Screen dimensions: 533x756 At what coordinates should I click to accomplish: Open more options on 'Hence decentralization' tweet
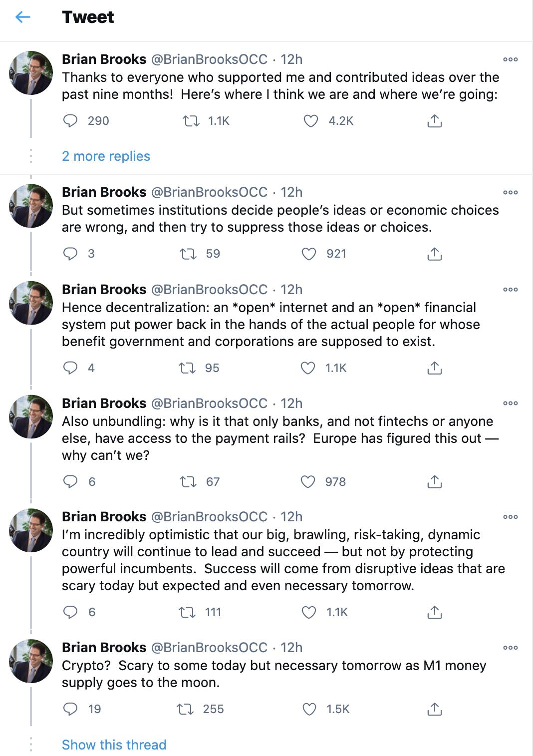pos(510,290)
